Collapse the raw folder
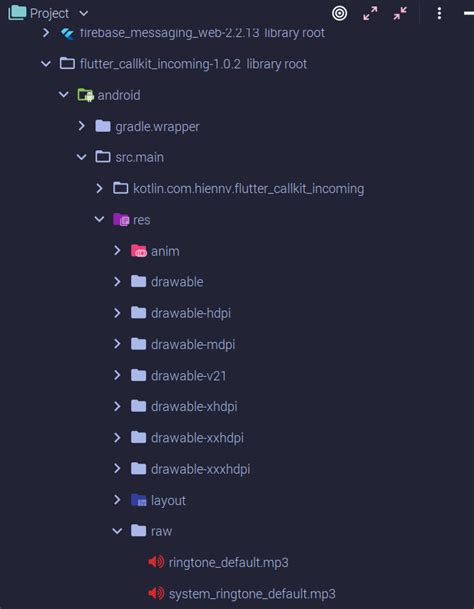Image resolution: width=474 pixels, height=609 pixels. 117,531
